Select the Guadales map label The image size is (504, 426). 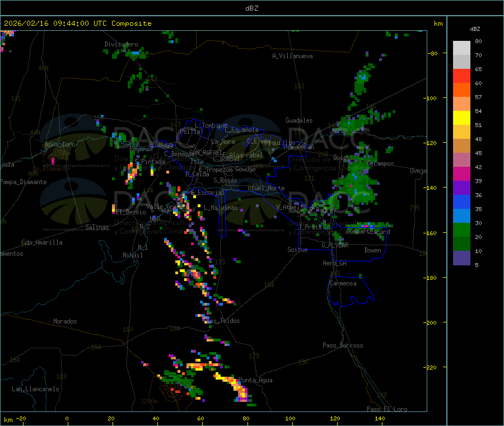[299, 120]
